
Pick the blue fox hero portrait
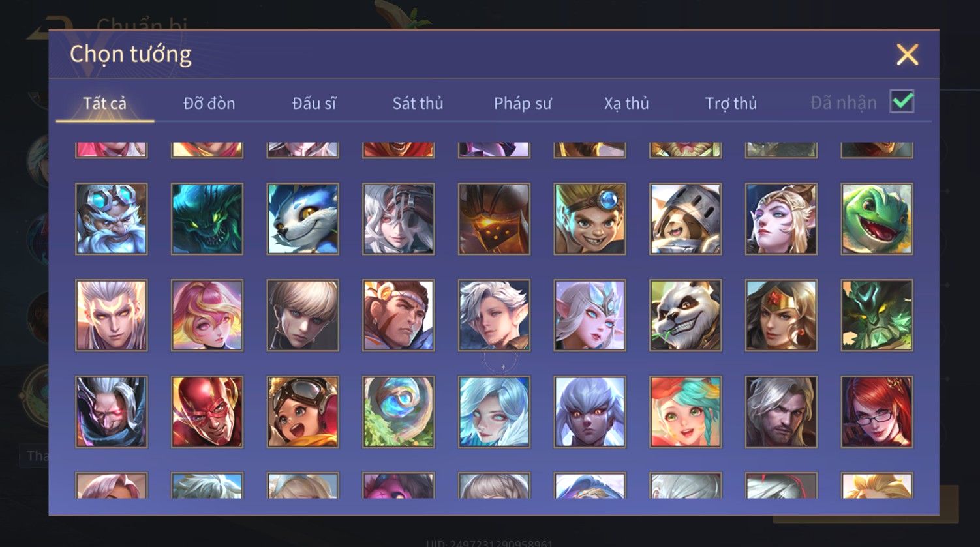click(303, 219)
